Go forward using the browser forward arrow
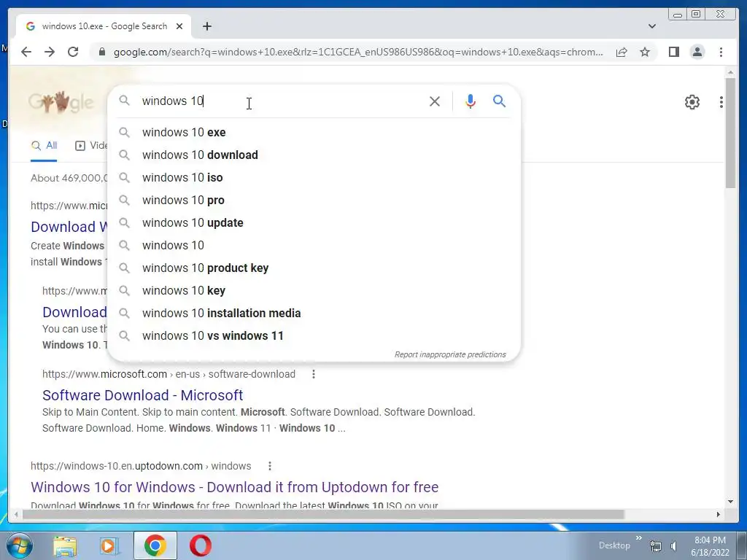The width and height of the screenshot is (747, 560). tap(50, 52)
